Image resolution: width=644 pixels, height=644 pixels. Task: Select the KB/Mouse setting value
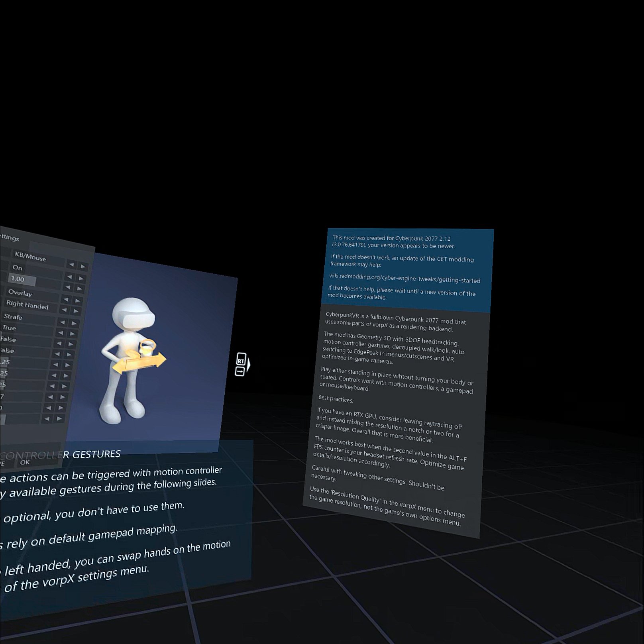[30, 256]
